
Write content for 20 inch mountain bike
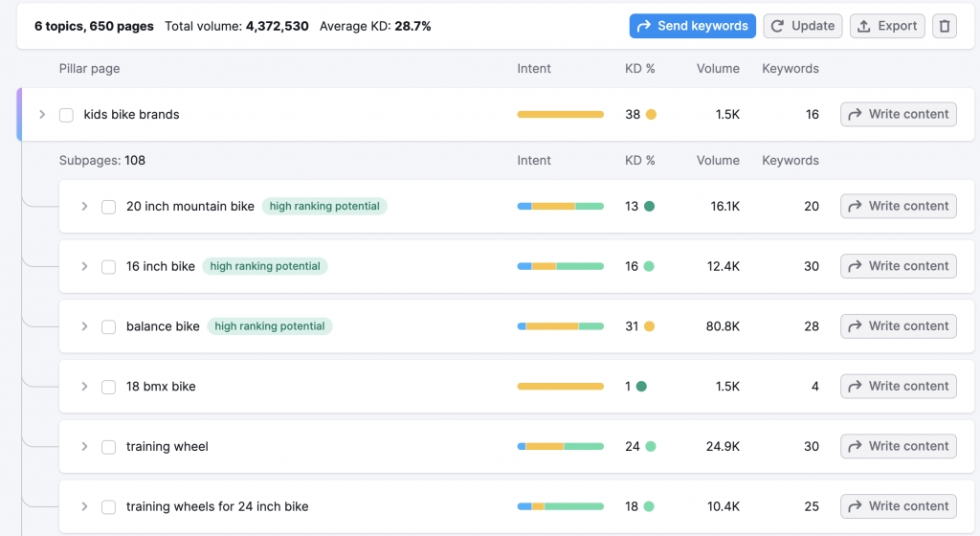[x=898, y=206]
